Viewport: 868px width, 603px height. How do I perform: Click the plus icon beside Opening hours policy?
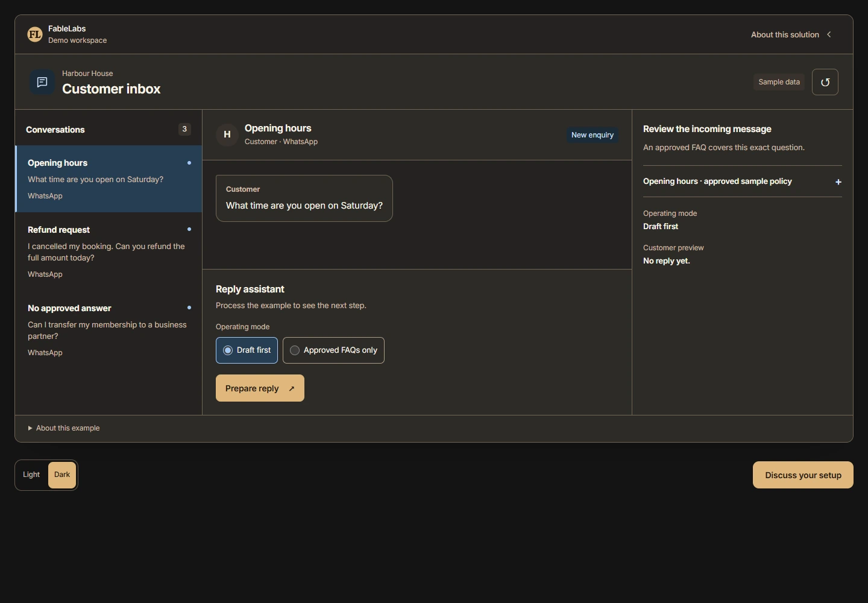point(838,182)
